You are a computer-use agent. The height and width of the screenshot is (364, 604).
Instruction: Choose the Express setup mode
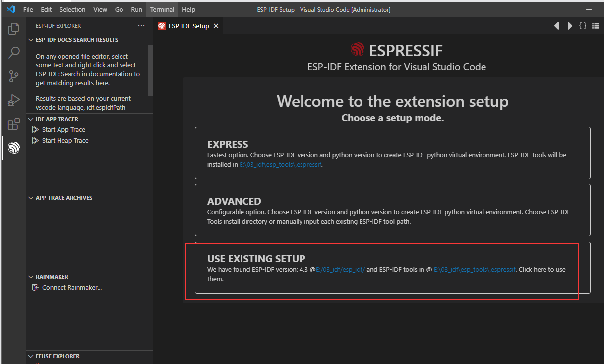tap(392, 153)
